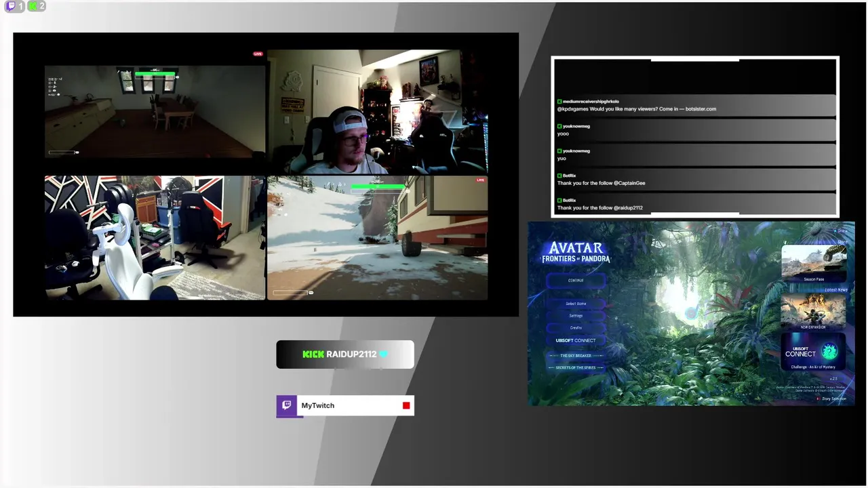This screenshot has height=488, width=868.
Task: Open Settings in the Avatar menu
Action: (x=576, y=316)
